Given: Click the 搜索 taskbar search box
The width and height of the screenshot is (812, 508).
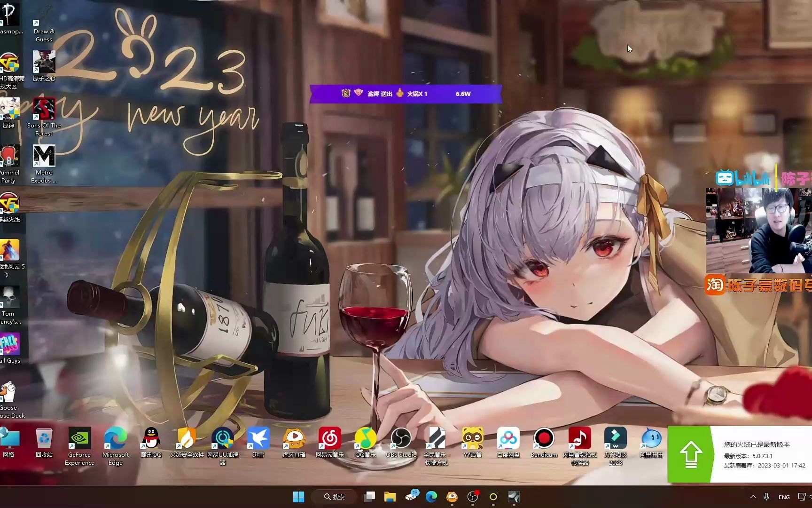Looking at the screenshot, I should coord(334,497).
